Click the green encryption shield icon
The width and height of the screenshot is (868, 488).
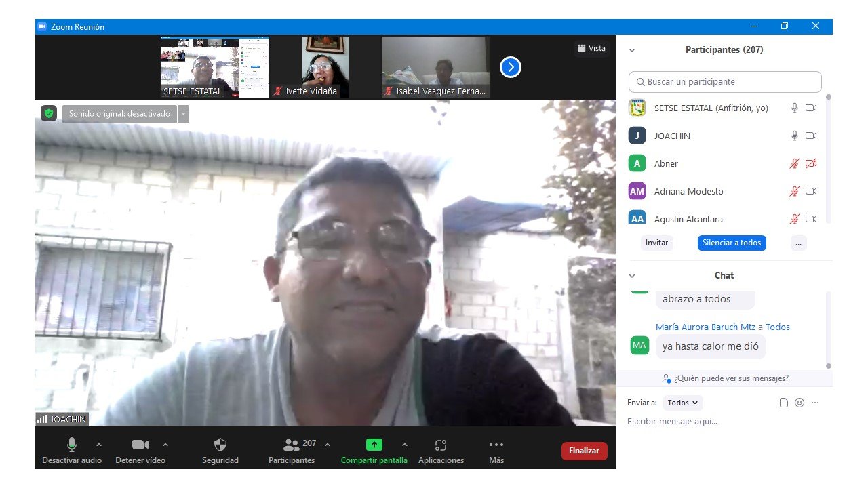(x=48, y=114)
